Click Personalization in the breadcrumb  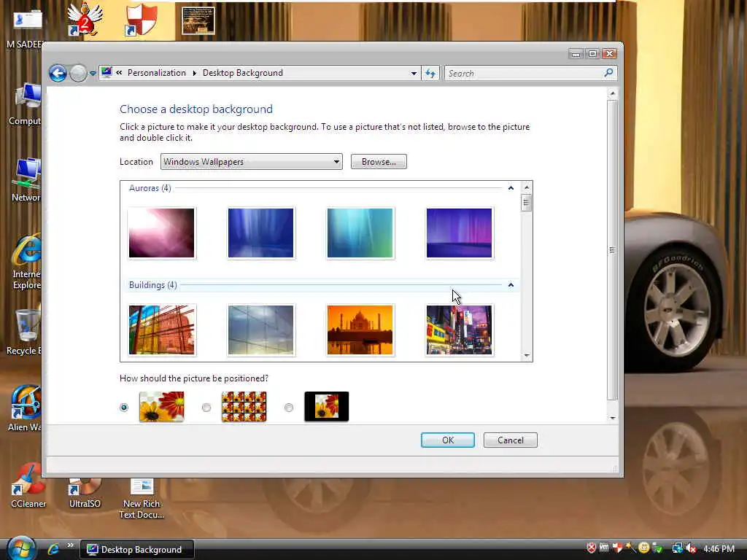click(157, 73)
